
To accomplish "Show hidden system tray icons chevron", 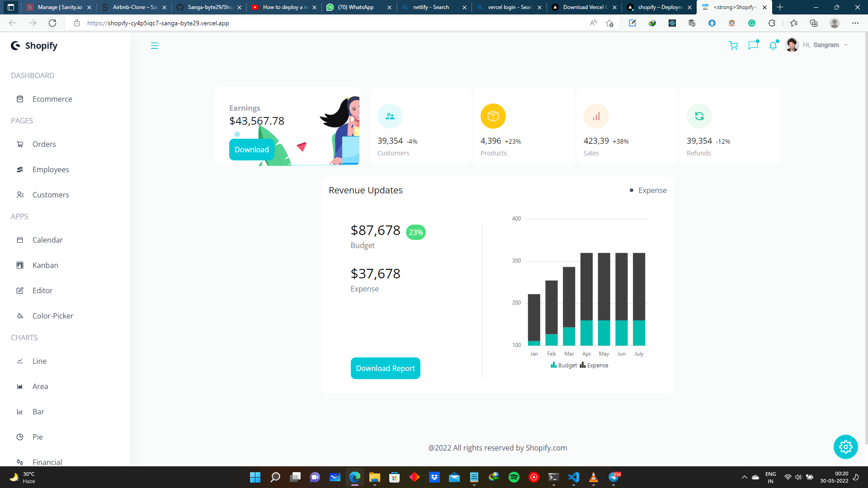I will [744, 477].
